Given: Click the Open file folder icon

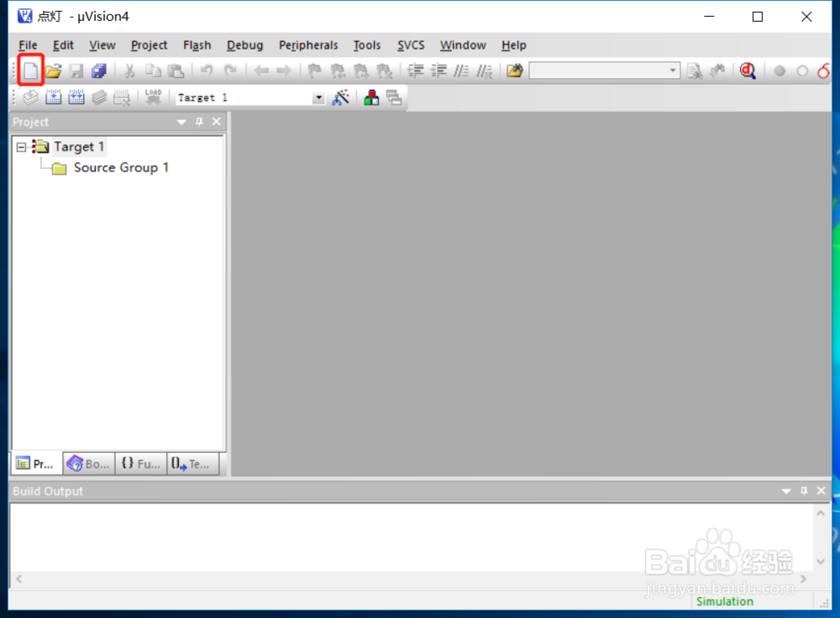Looking at the screenshot, I should [53, 71].
